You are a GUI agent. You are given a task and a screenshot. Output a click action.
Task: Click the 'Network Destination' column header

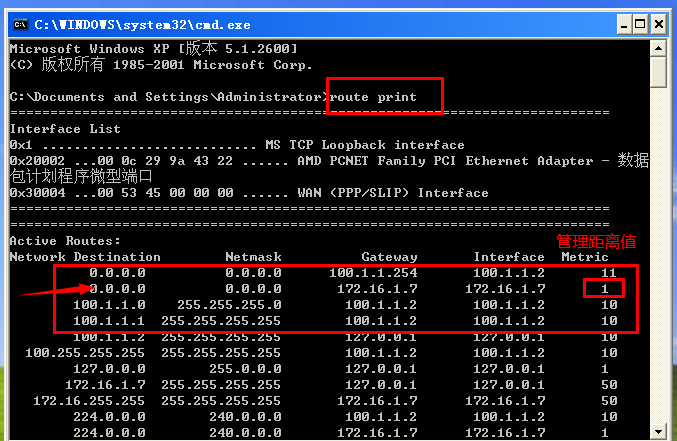pos(85,257)
